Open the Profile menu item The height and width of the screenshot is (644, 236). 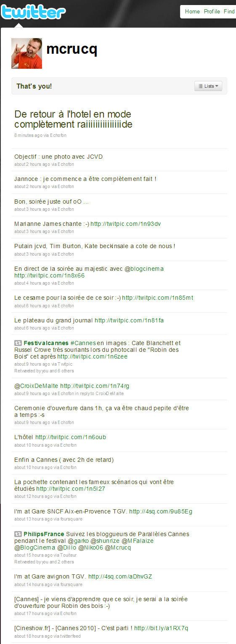click(x=212, y=12)
